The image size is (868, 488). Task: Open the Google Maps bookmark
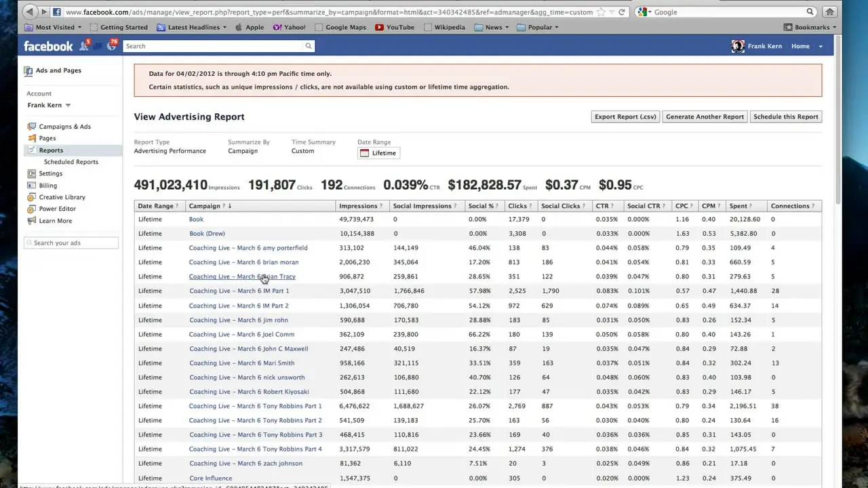[340, 27]
